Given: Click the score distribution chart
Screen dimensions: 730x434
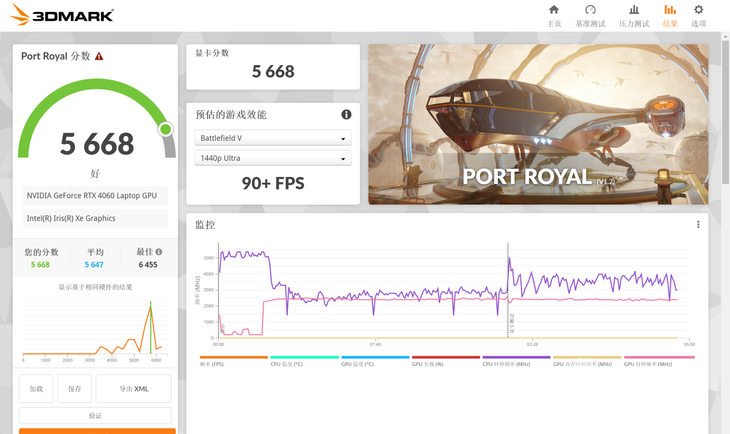Looking at the screenshot, I should [x=95, y=331].
